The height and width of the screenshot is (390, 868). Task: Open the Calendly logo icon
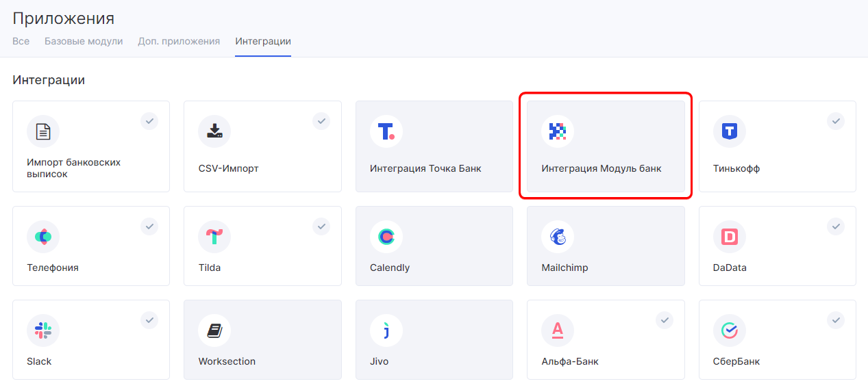[386, 237]
